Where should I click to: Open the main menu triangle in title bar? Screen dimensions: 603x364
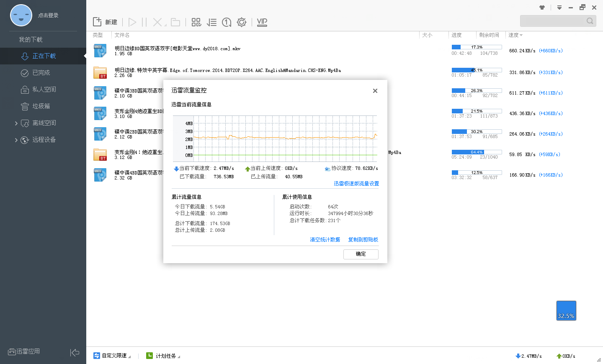[559, 8]
